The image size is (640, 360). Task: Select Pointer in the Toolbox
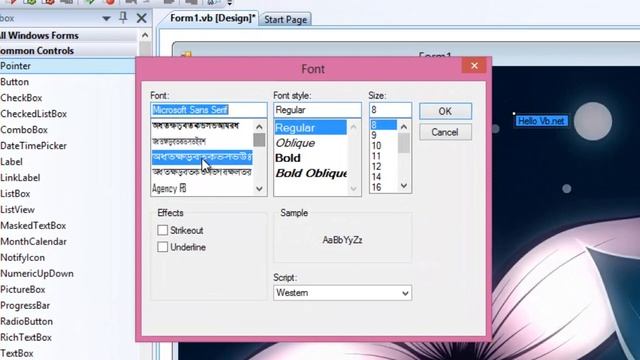click(x=67, y=66)
